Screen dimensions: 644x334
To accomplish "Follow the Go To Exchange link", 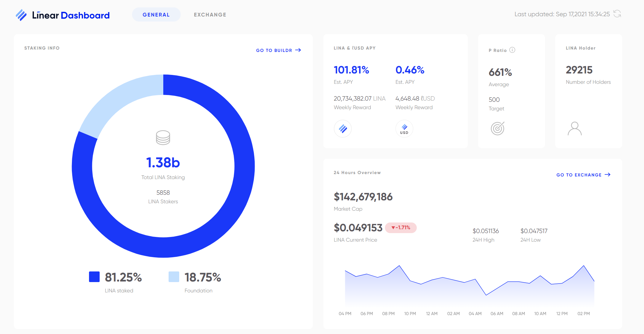I will point(579,175).
